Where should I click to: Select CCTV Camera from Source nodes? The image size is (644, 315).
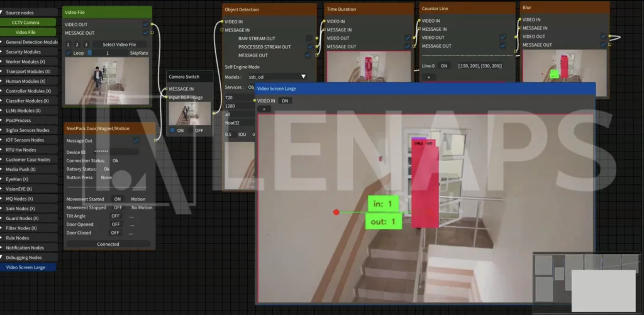click(29, 23)
